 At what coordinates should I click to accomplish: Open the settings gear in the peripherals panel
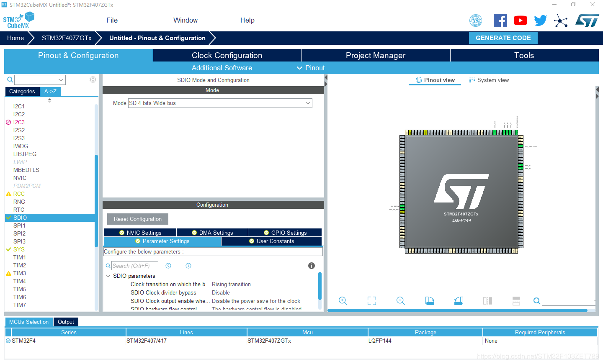point(93,79)
